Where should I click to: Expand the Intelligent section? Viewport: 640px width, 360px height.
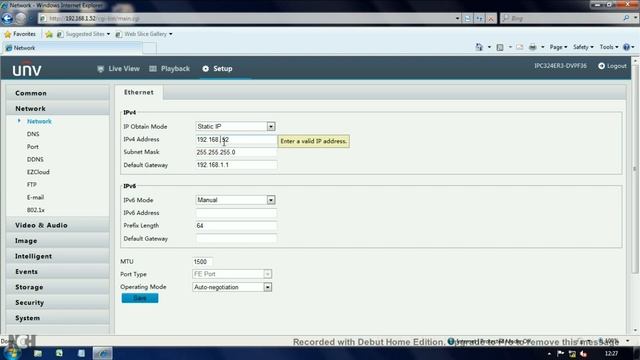[58, 256]
